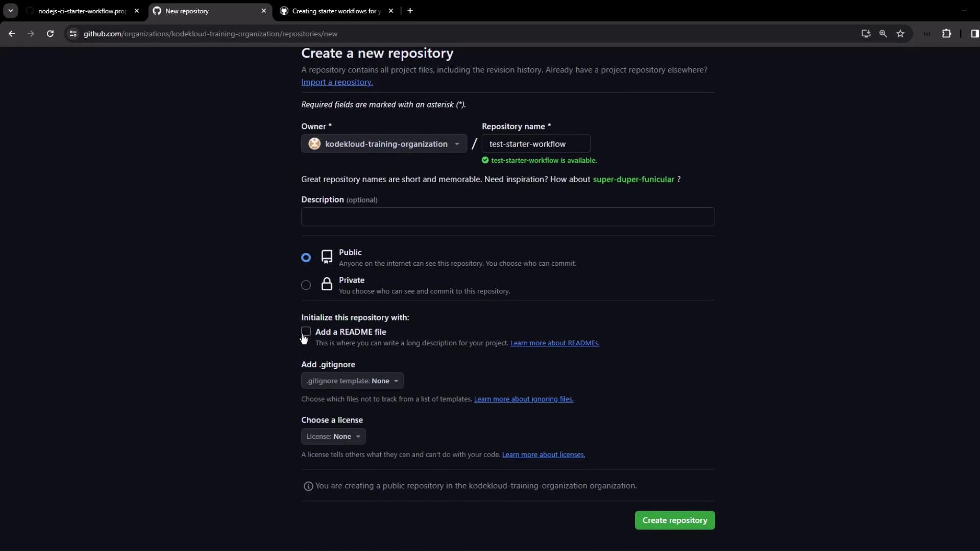Follow the Import a repository link
Image resolution: width=980 pixels, height=551 pixels.
[x=337, y=82]
